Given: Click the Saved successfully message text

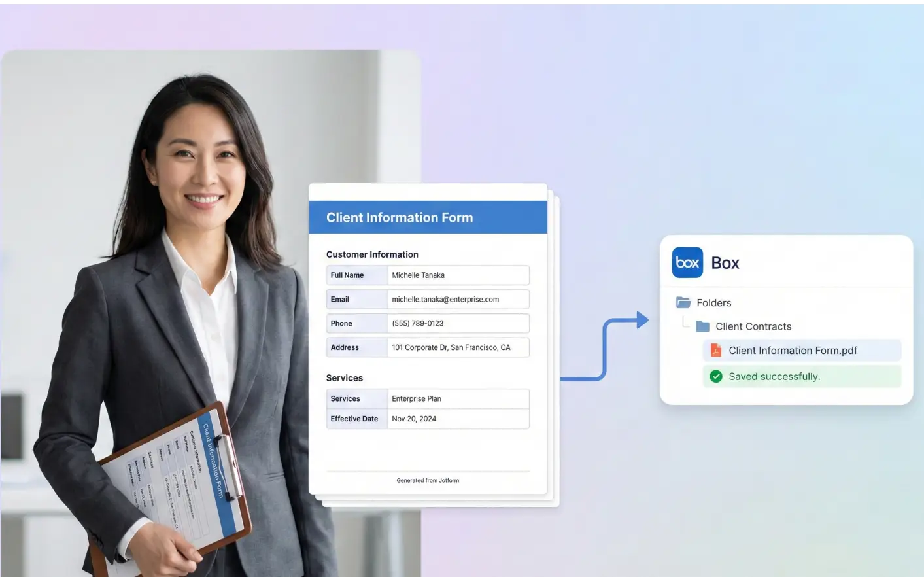Looking at the screenshot, I should pyautogui.click(x=774, y=376).
